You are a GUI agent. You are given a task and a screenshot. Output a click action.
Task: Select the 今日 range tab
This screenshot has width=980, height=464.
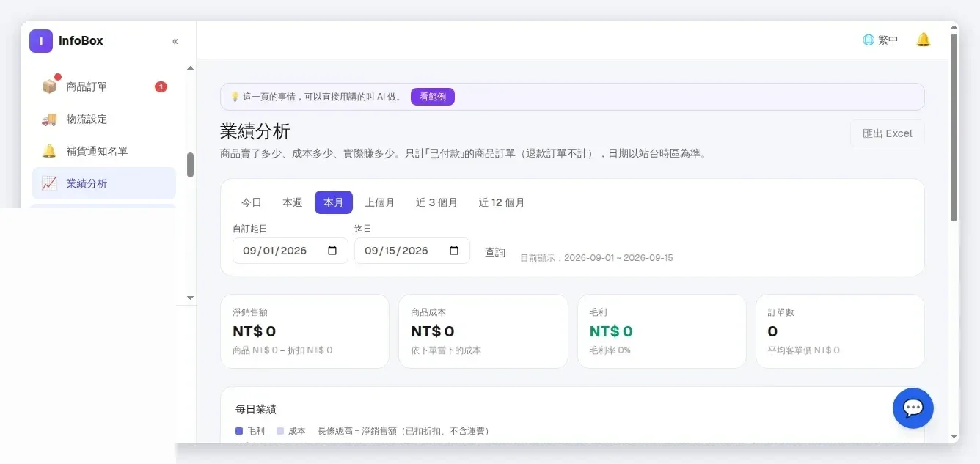tap(252, 202)
